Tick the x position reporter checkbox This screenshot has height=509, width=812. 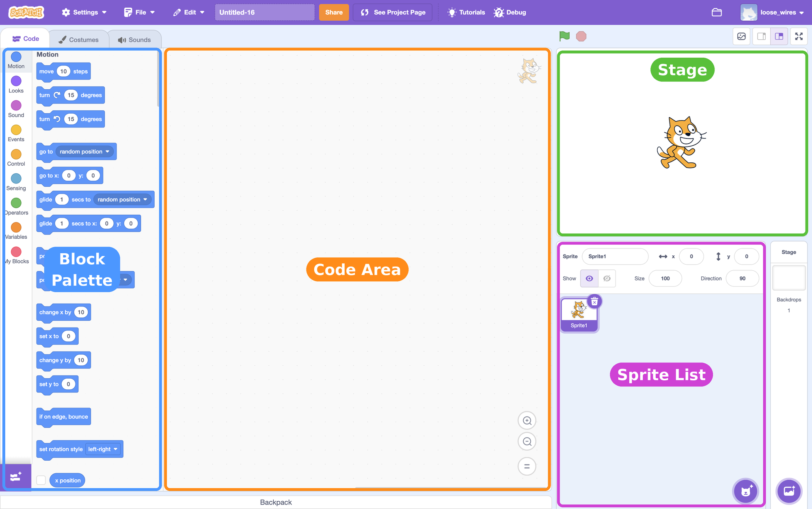click(x=41, y=480)
